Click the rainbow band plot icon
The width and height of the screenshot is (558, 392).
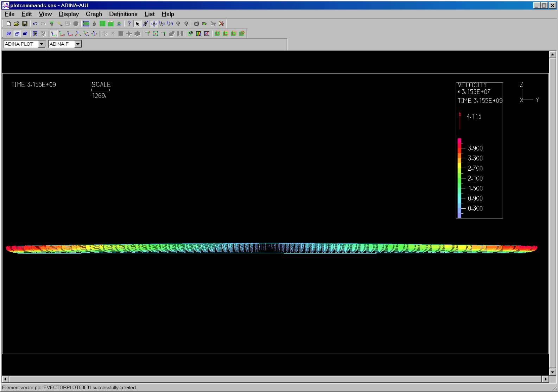pyautogui.click(x=199, y=34)
